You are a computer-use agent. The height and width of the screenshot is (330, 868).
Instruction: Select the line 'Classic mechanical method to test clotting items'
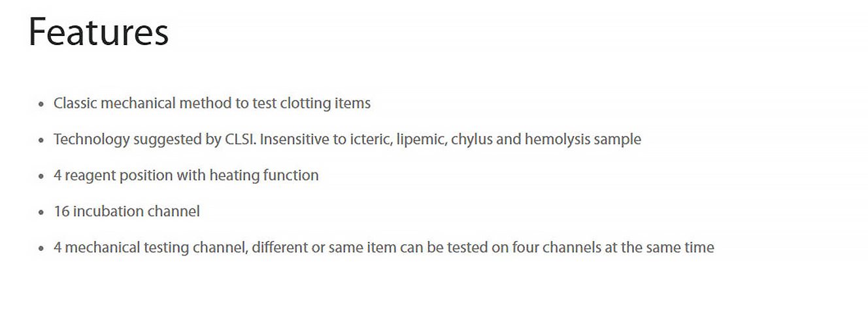tap(212, 103)
